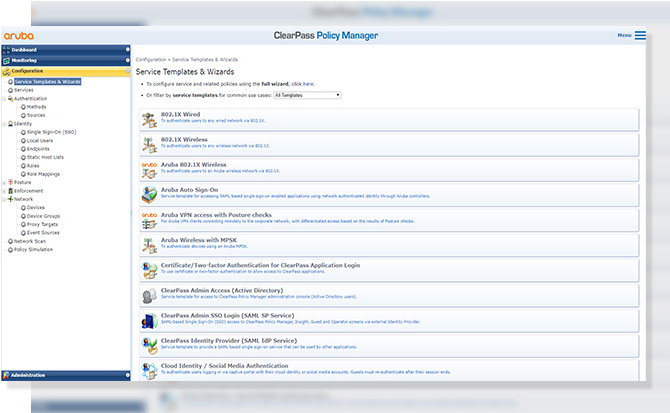670x413 pixels.
Task: Click the Cloud Identity Social Media icon
Action: 149,369
